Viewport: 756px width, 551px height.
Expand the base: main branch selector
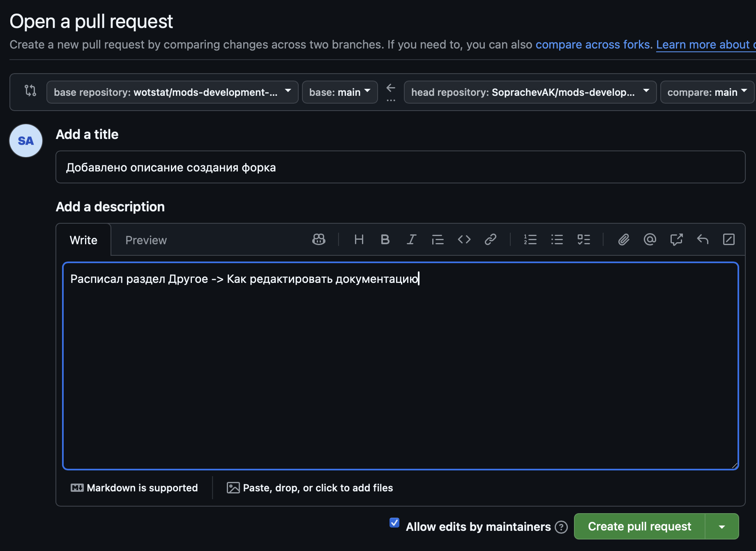pos(339,92)
